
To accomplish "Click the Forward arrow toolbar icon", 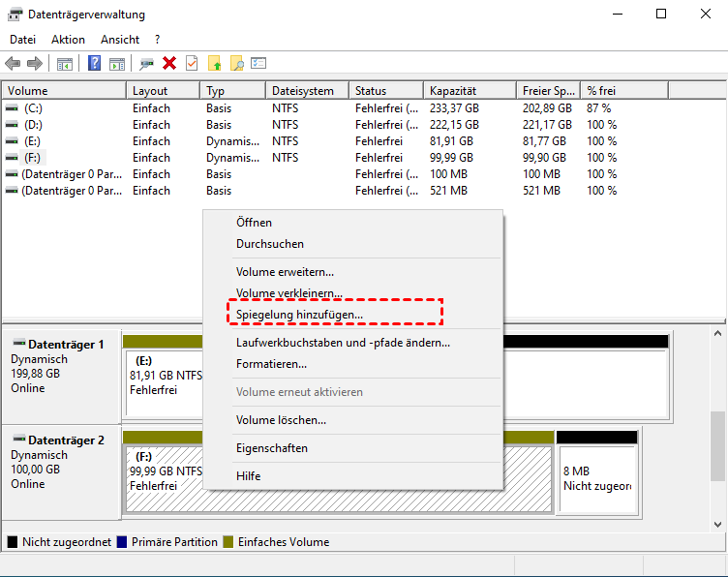I will click(35, 63).
